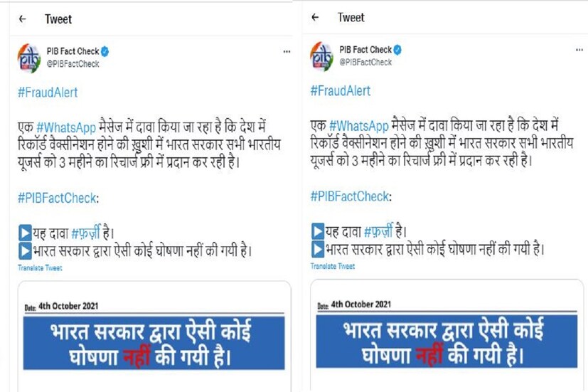Open the three-dot more menu on right tweet

(579, 50)
